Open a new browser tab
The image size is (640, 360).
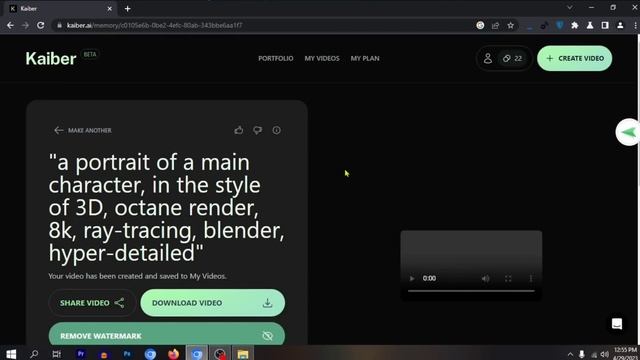(x=128, y=9)
